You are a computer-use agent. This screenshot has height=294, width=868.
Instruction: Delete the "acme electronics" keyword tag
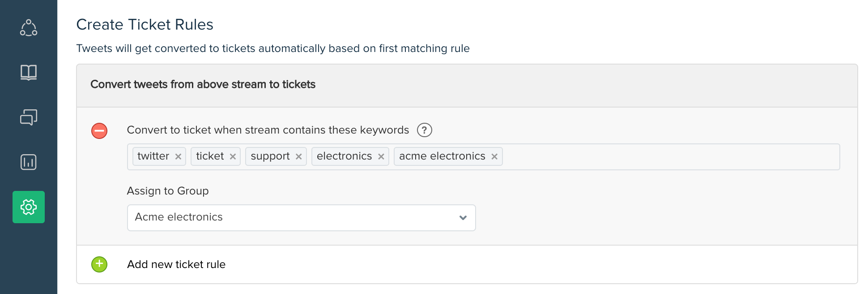(x=494, y=156)
